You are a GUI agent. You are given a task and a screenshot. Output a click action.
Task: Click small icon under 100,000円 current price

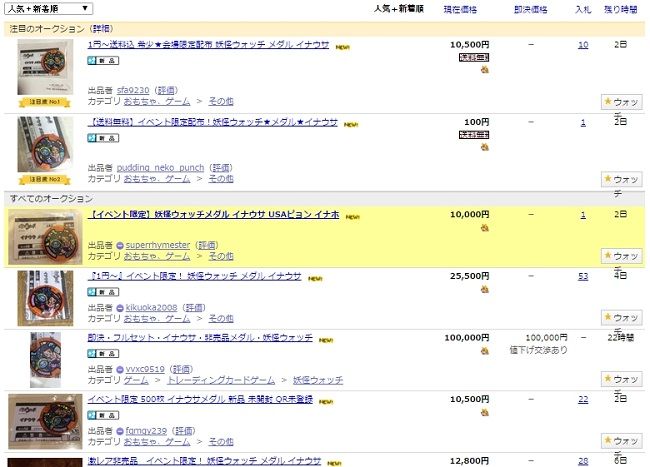tap(485, 351)
